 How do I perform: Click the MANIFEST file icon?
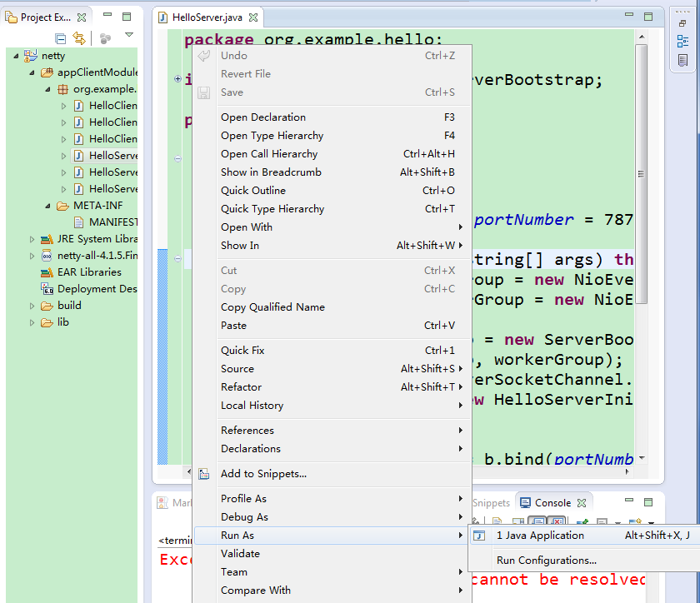(78, 222)
